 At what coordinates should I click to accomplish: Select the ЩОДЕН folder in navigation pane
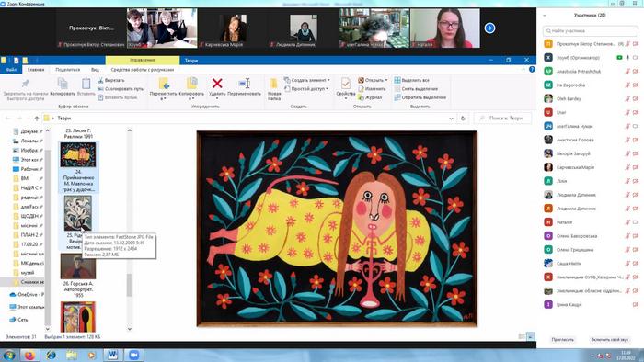[x=26, y=216]
